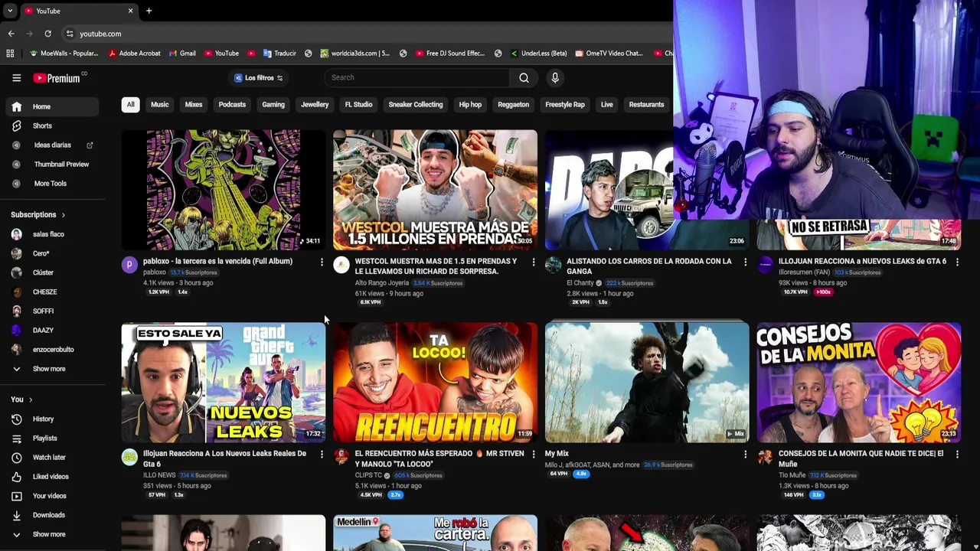Viewport: 980px width, 551px height.
Task: Open Liked videos in the sidebar
Action: (x=51, y=476)
